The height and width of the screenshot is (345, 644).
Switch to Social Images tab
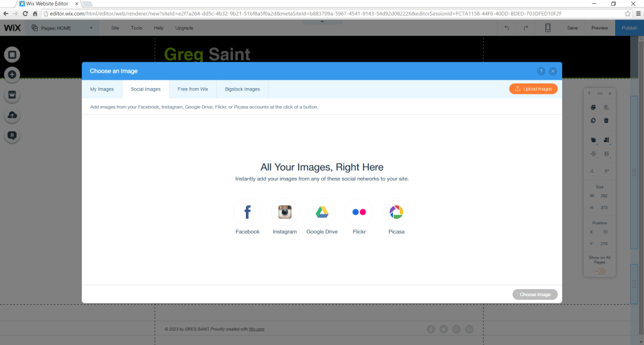(x=145, y=89)
